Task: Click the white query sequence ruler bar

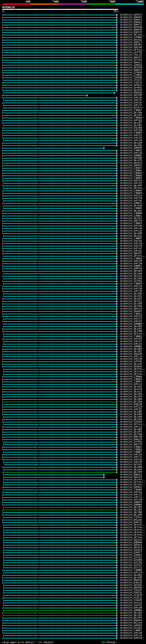Action: [x=60, y=10]
